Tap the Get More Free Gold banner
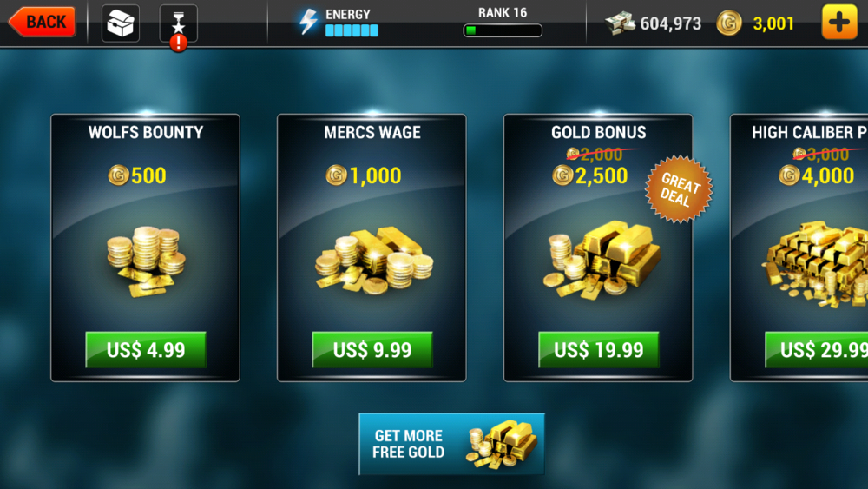 coord(451,444)
